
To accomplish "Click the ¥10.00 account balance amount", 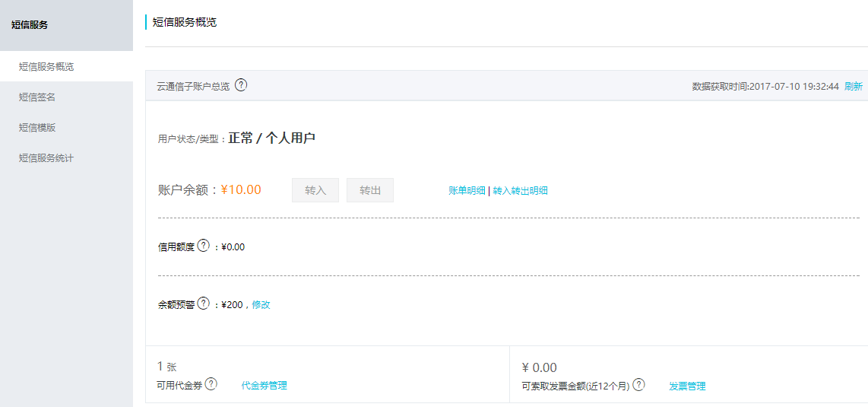I will pyautogui.click(x=241, y=190).
